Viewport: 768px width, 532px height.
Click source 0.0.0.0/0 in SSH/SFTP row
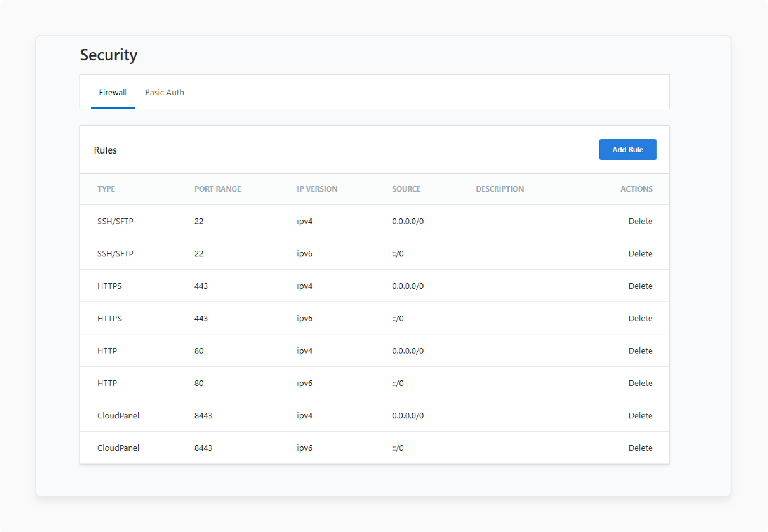click(408, 221)
